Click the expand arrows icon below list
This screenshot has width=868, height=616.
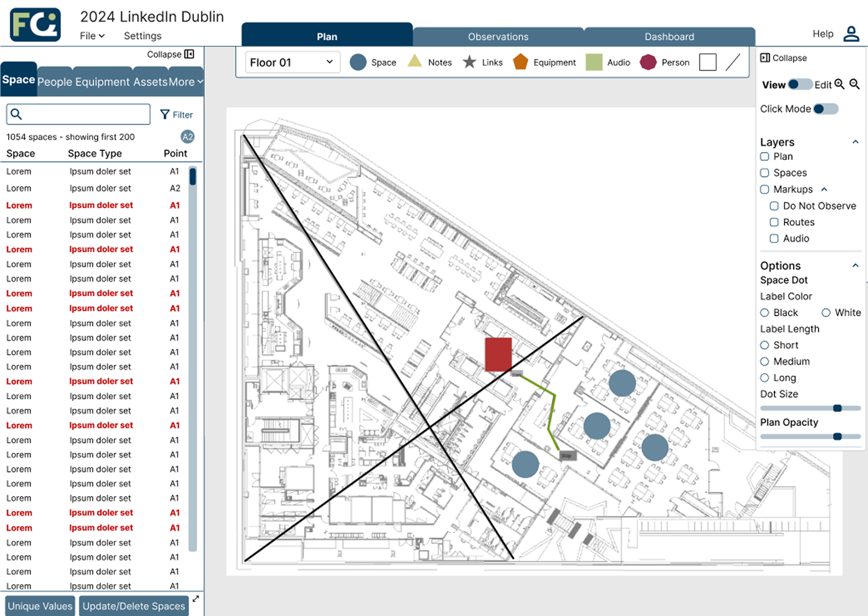click(x=196, y=599)
